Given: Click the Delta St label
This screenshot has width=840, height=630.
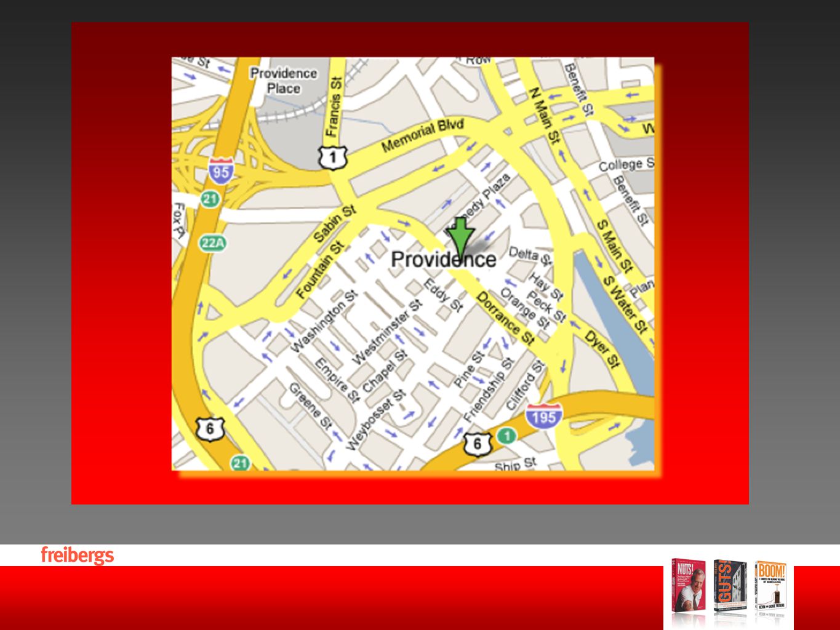Looking at the screenshot, I should pos(530,255).
